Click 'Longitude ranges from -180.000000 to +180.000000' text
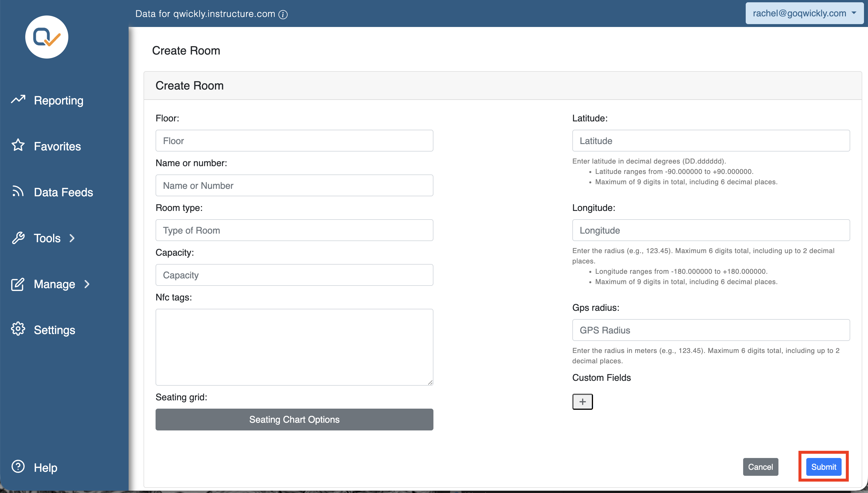868x493 pixels. 681,271
